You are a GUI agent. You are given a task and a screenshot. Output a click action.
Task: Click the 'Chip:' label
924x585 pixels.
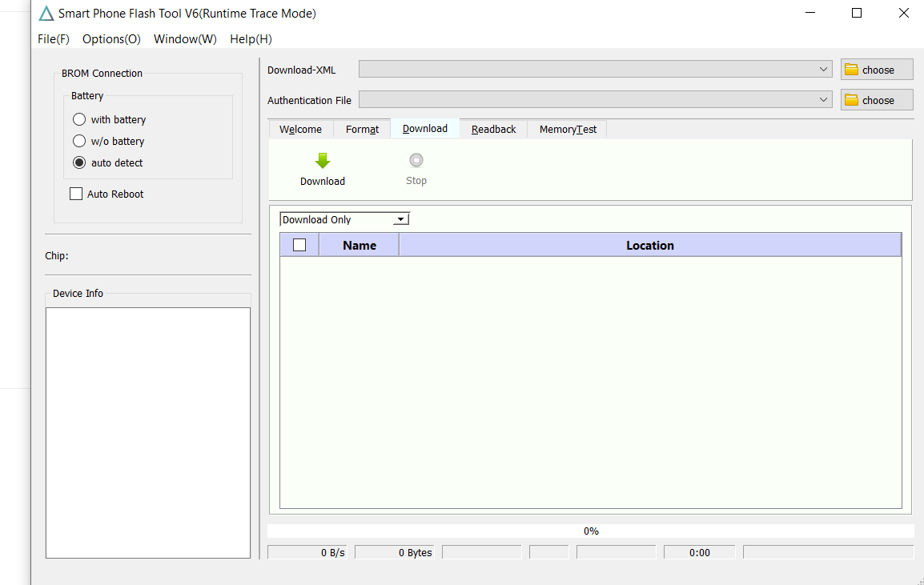point(57,255)
